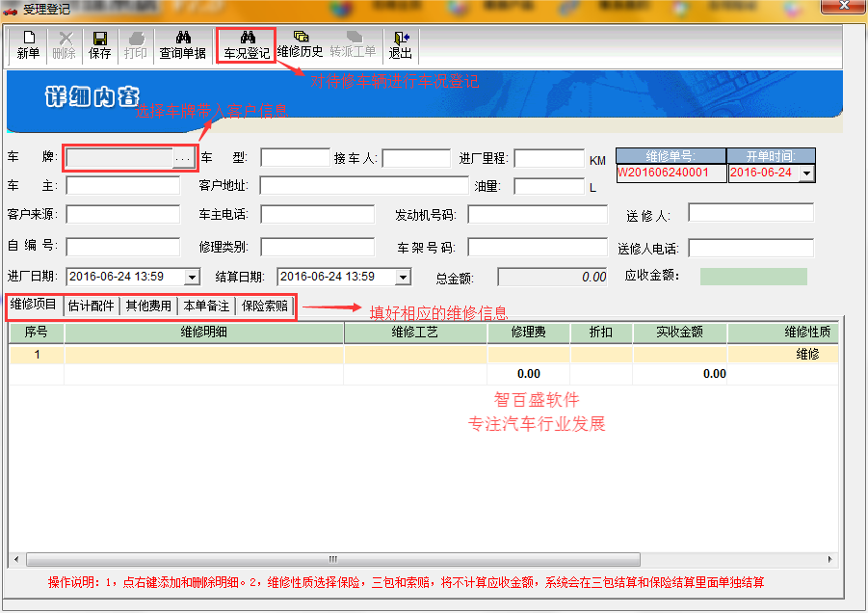Image resolution: width=868 pixels, height=613 pixels.
Task: Switch to the 维修项目 tab
Action: point(33,305)
